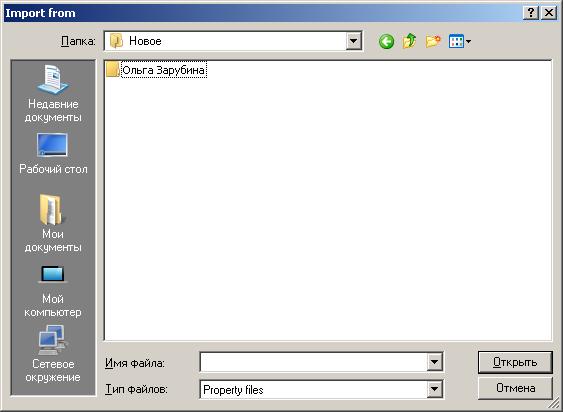Open the Views menu icon
The height and width of the screenshot is (412, 563).
(x=460, y=42)
